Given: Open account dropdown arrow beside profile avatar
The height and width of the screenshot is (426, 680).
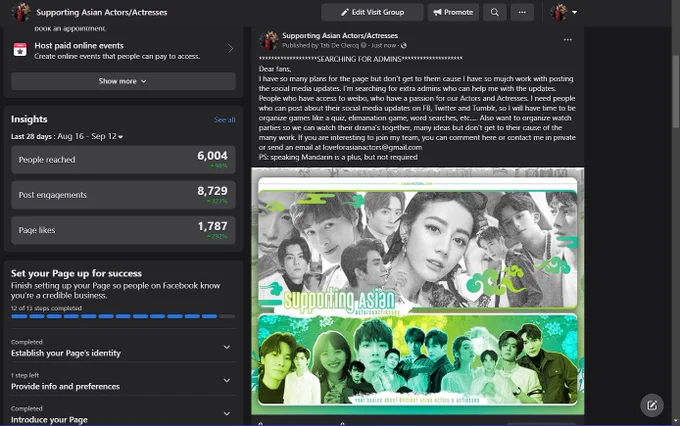Looking at the screenshot, I should [x=575, y=12].
